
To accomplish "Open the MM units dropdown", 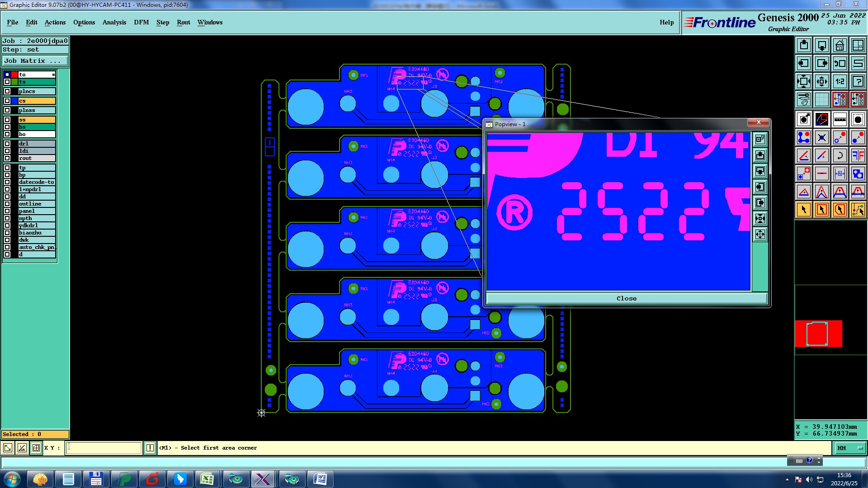I will click(x=850, y=448).
